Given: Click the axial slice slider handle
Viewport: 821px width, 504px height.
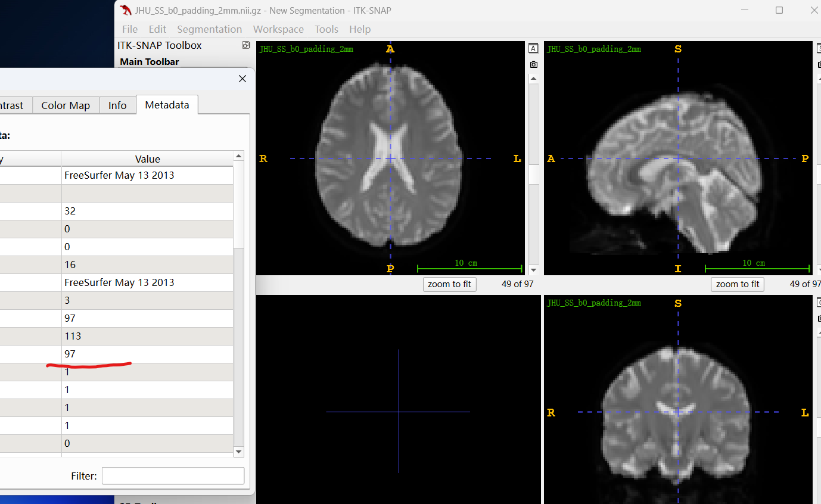Looking at the screenshot, I should click(533, 175).
